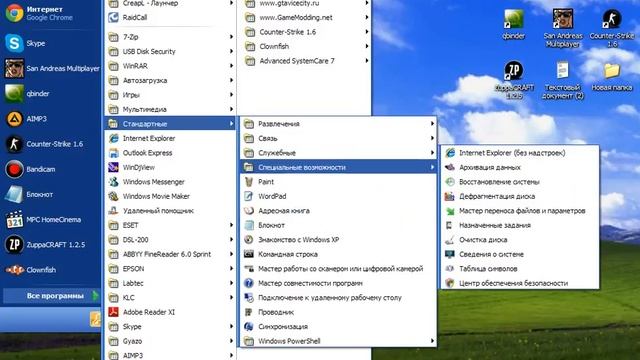
Task: Launch Проводник from the submenu
Action: (x=338, y=312)
